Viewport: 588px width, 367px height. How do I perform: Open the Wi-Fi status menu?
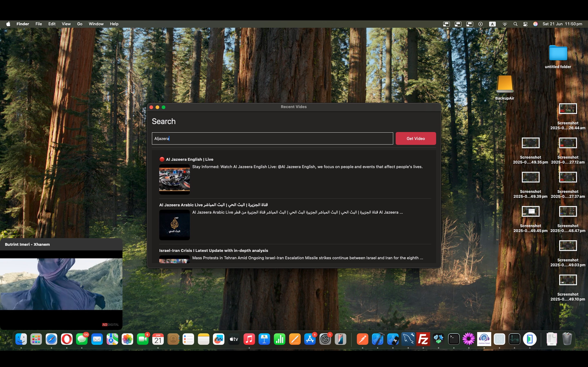(x=505, y=24)
